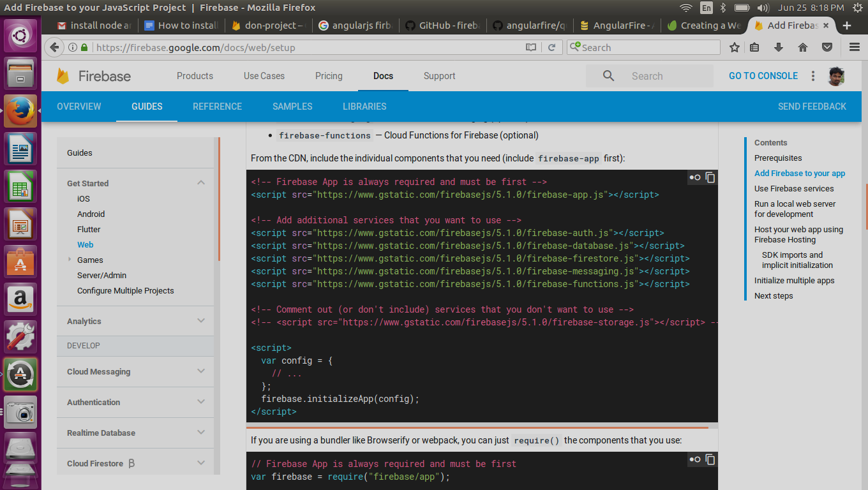868x490 pixels.
Task: Open the vertical three-dot menu beside GO TO CONSOLE
Action: tap(813, 76)
